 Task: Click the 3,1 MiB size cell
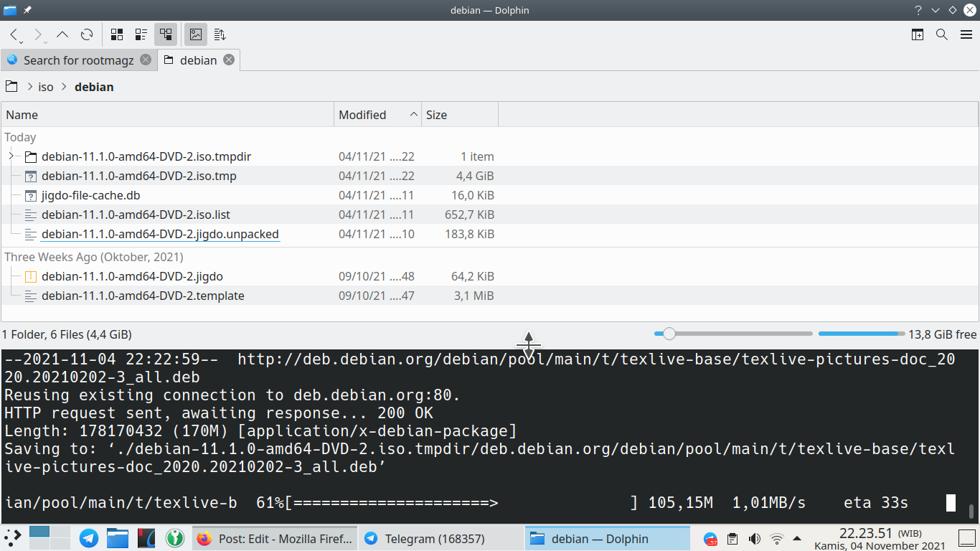475,296
